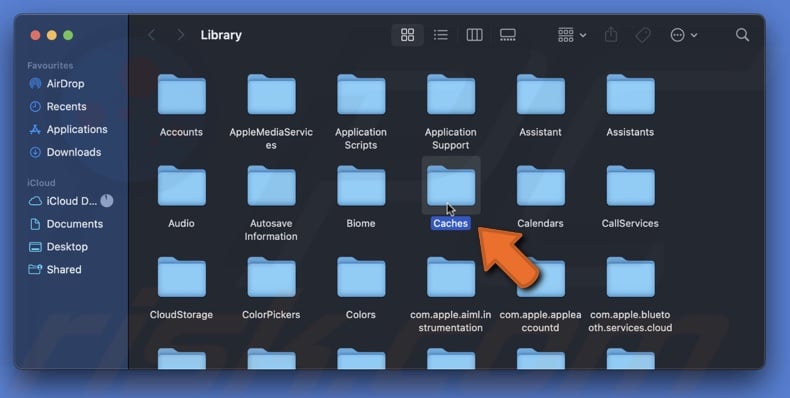This screenshot has height=398, width=790.
Task: Click the Library window title
Action: [221, 35]
